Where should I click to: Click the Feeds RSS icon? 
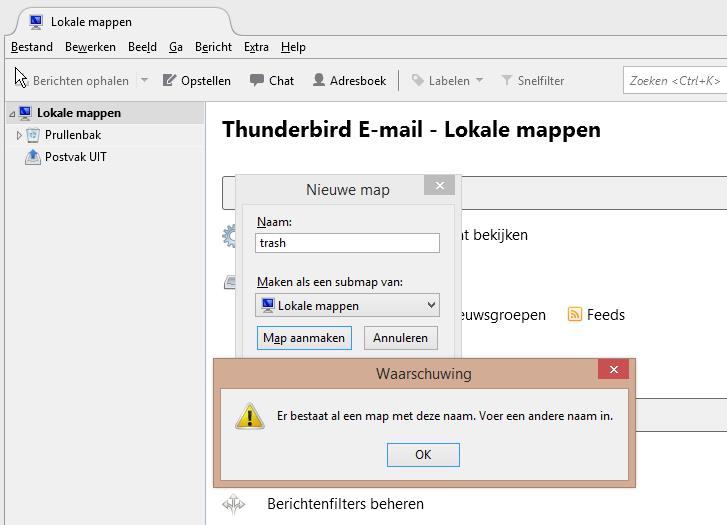(x=575, y=314)
